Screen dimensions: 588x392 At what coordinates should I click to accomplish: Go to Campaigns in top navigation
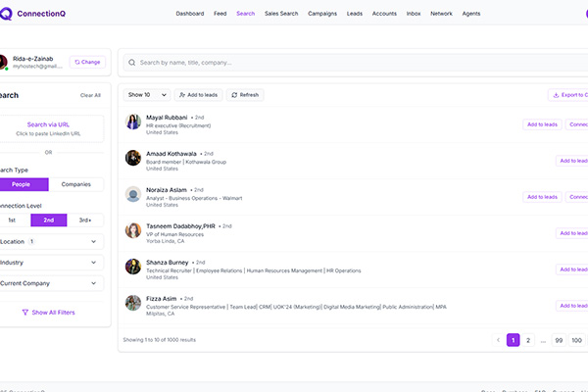[323, 14]
